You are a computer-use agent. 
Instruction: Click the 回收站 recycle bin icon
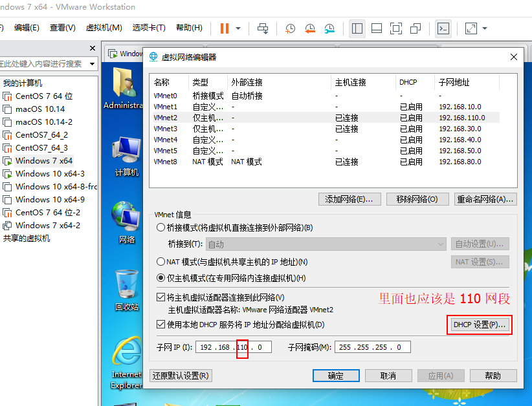(127, 290)
